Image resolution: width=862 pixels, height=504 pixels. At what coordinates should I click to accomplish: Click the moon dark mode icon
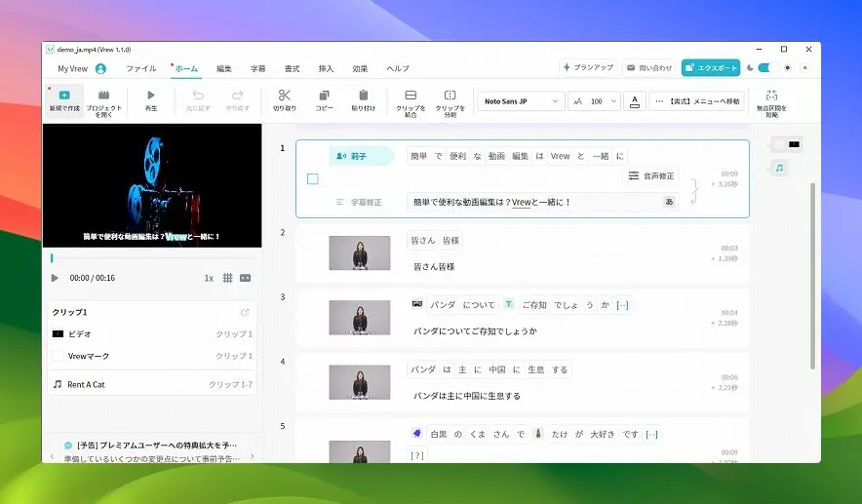750,67
